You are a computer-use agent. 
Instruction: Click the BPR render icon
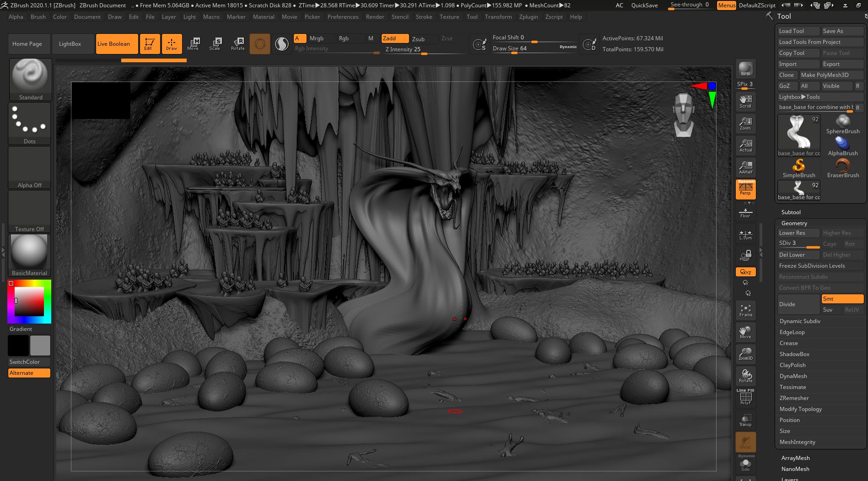745,69
